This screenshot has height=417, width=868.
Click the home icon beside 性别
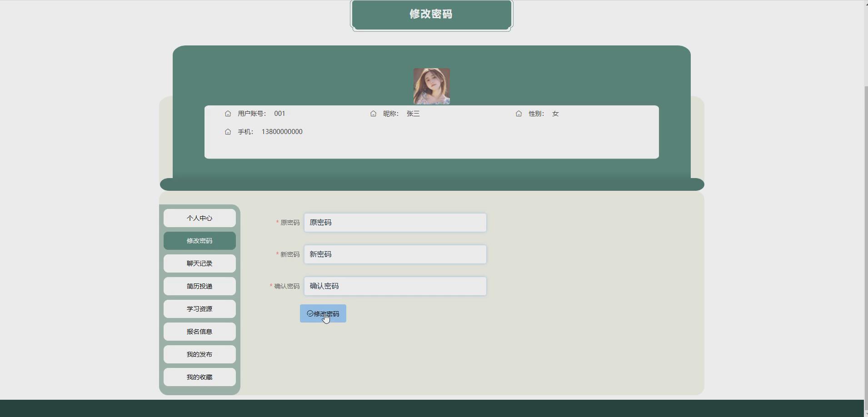519,114
